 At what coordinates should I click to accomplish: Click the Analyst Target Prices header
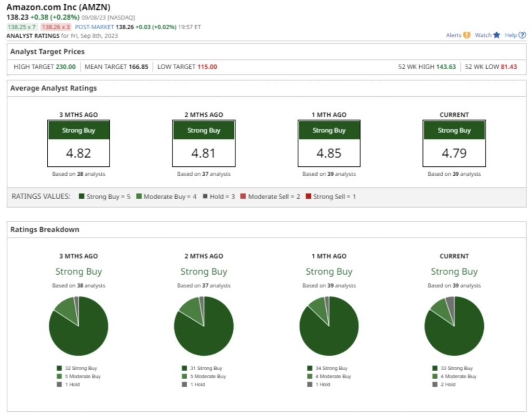(47, 51)
